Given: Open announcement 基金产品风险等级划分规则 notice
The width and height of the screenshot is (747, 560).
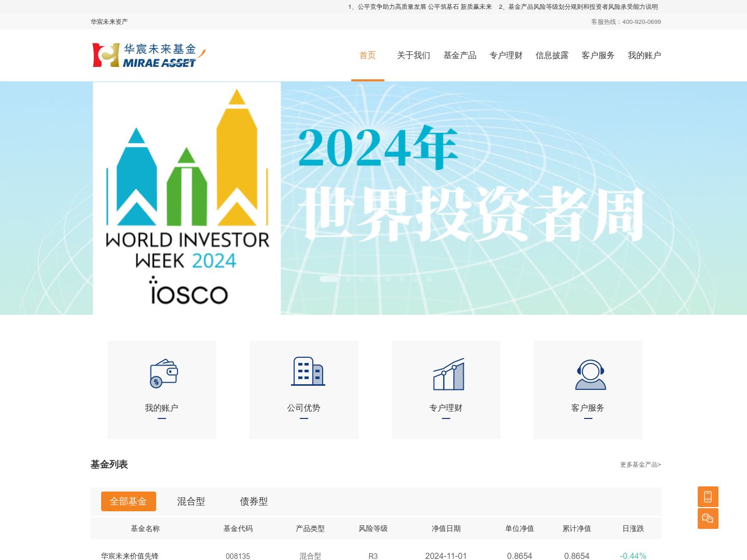Looking at the screenshot, I should 578,7.
